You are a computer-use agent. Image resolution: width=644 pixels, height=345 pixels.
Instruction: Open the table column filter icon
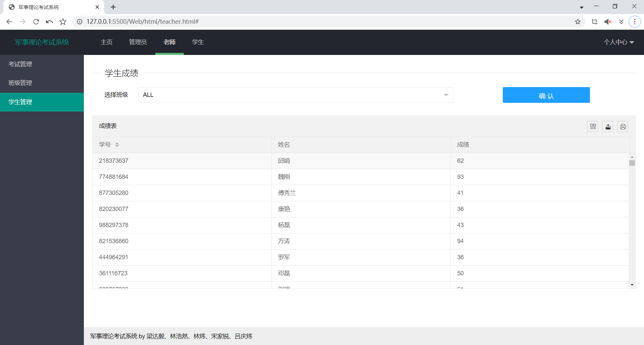coord(593,127)
